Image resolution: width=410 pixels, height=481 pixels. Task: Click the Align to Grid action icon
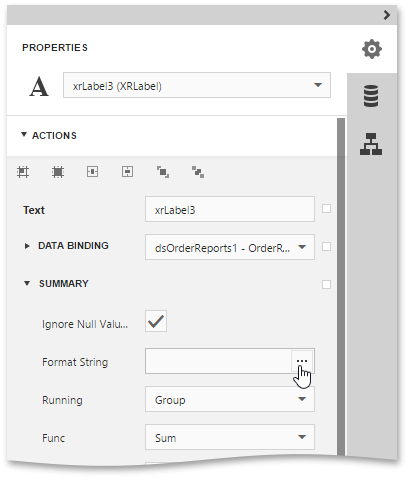23,173
